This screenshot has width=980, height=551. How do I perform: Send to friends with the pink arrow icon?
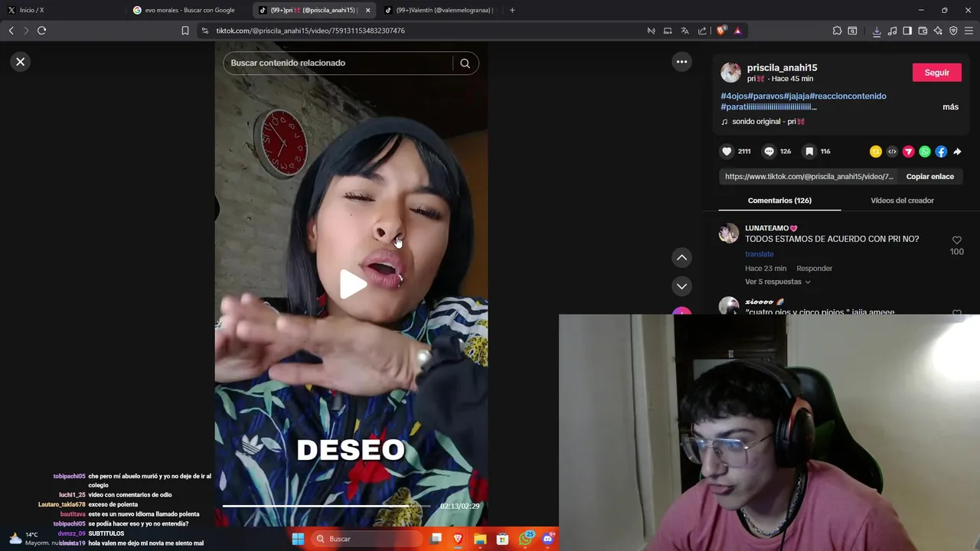click(909, 152)
